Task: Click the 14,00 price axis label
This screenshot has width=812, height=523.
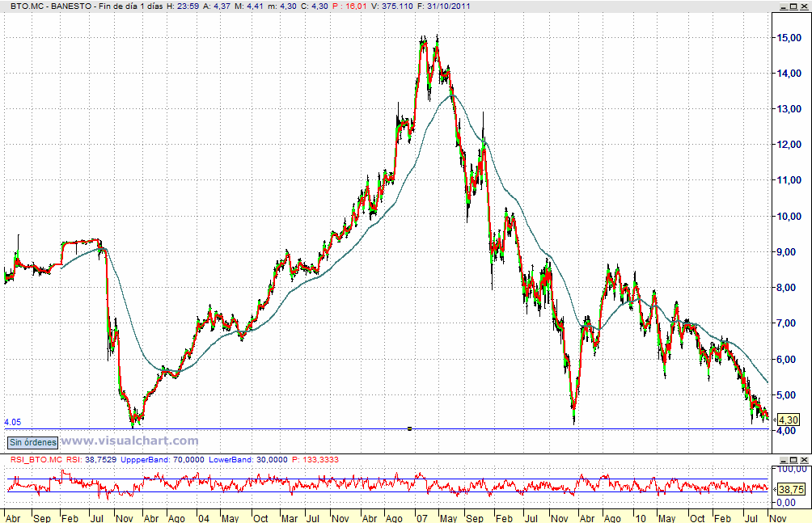Action: 789,74
